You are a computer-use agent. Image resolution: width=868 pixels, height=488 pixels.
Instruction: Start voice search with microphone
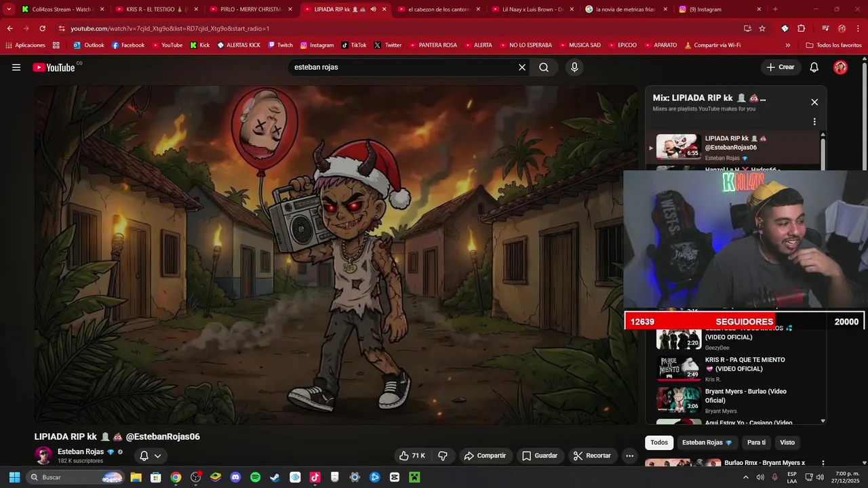coord(574,67)
